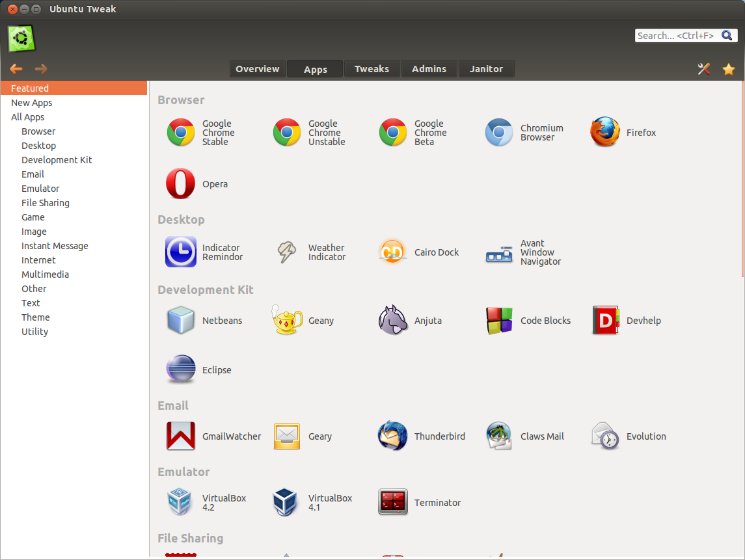The image size is (745, 560).
Task: Click the forward navigation arrow
Action: tap(40, 68)
